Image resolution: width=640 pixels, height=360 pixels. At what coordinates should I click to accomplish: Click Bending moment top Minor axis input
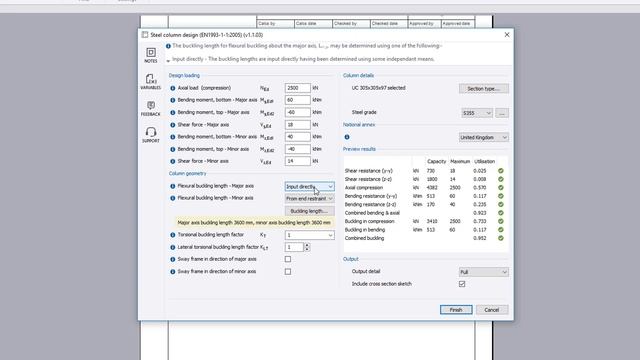point(298,149)
